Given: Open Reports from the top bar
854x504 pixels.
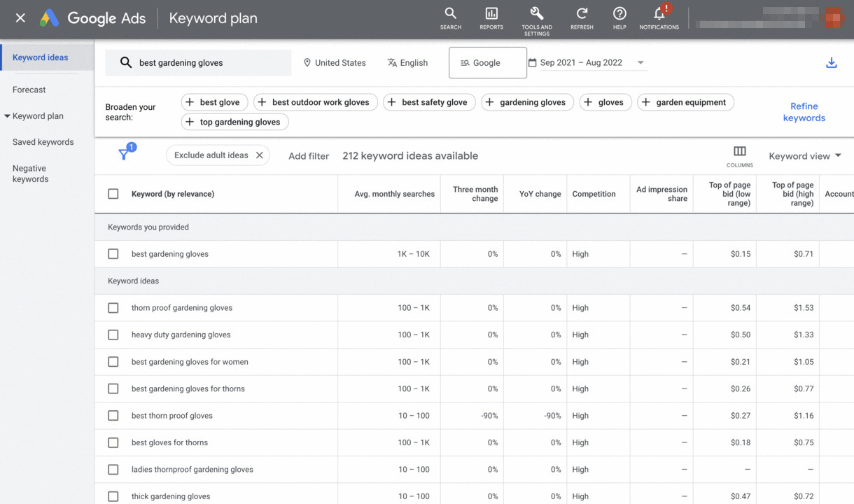Looking at the screenshot, I should 491,18.
